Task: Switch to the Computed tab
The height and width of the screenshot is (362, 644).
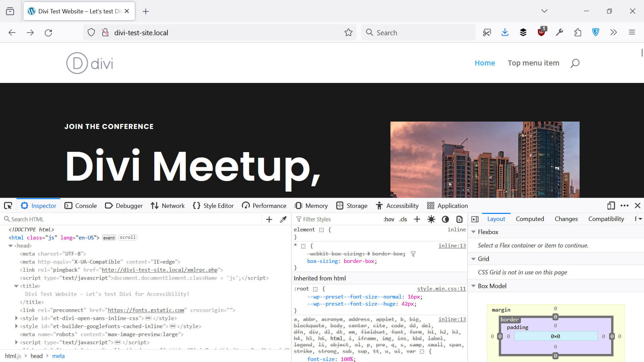Action: pos(530,219)
